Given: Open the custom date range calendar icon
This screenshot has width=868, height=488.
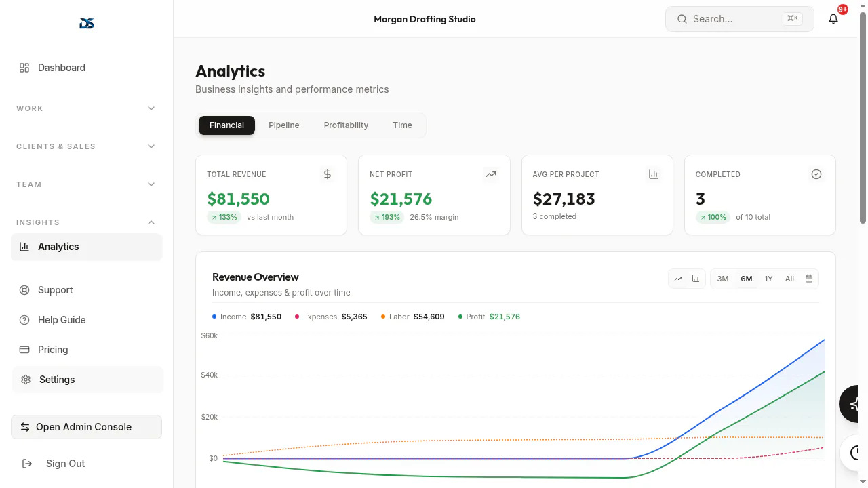Looking at the screenshot, I should pos(809,279).
